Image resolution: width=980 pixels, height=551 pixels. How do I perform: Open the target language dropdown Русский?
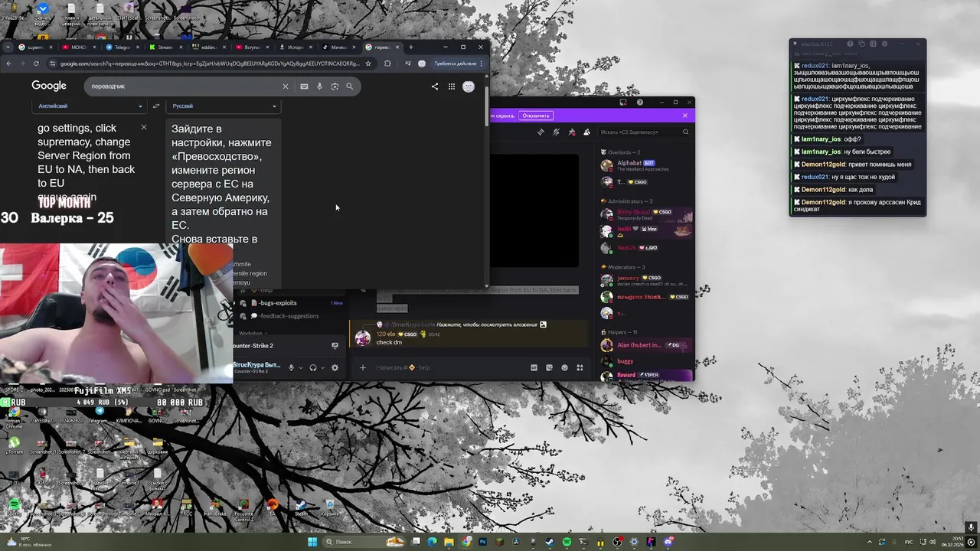coord(224,106)
